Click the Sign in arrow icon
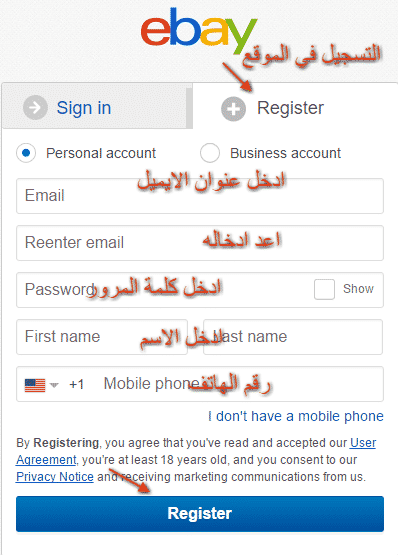This screenshot has height=555, width=398. coord(35,107)
